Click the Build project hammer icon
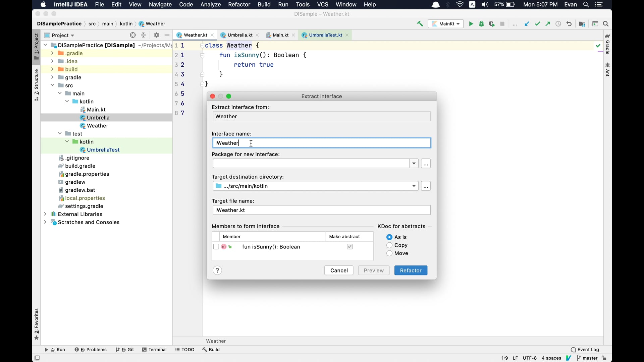Screen dimensions: 644x362 (420, 24)
